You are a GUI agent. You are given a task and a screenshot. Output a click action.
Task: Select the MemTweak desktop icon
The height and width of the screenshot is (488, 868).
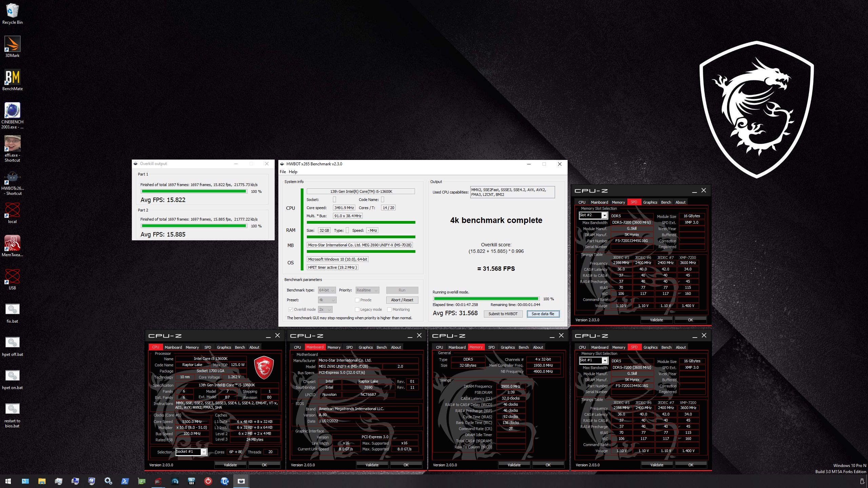point(12,246)
